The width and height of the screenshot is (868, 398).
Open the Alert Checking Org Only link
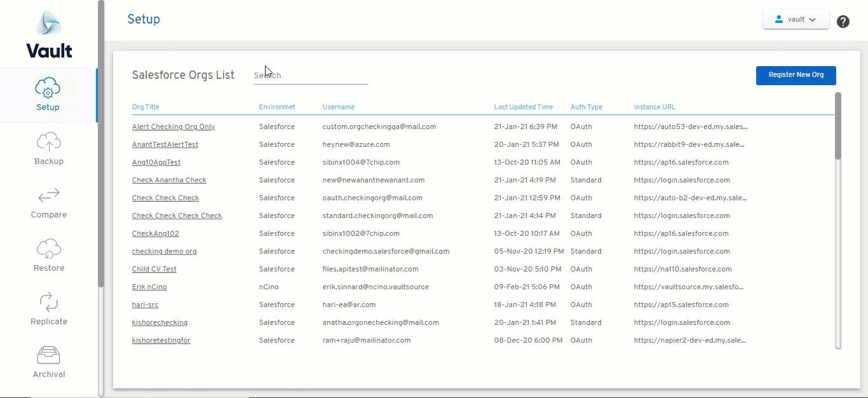tap(173, 127)
